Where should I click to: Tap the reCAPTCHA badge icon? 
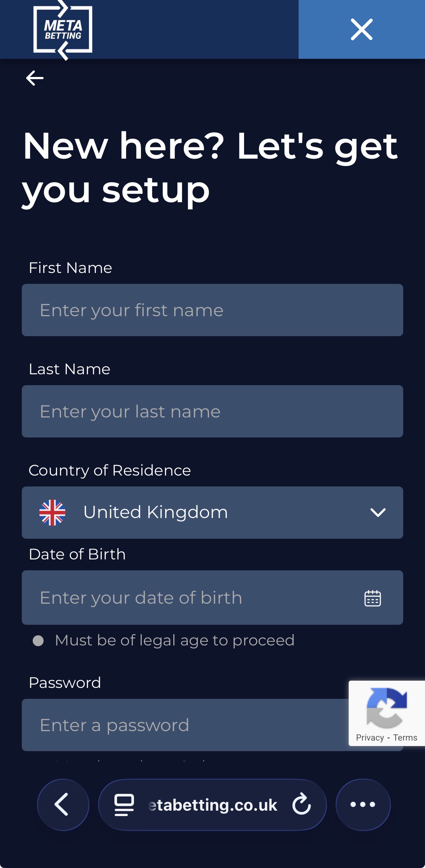point(387,708)
